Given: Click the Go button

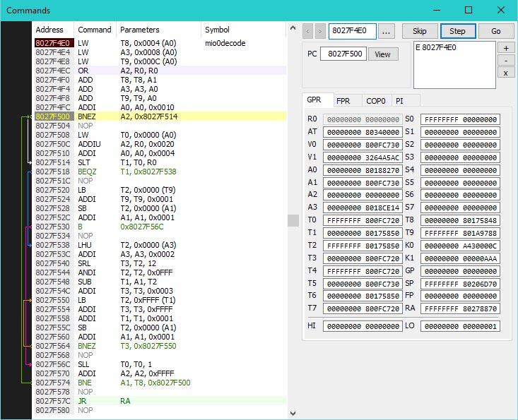Looking at the screenshot, I should (x=496, y=31).
